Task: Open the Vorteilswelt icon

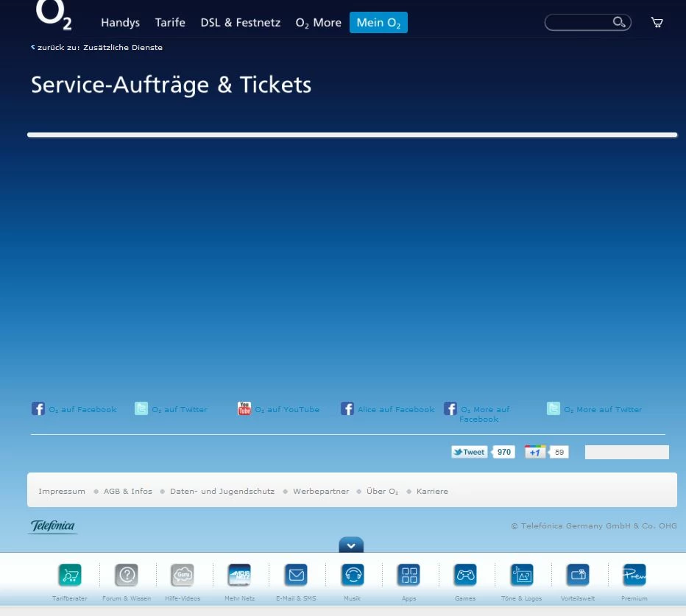Action: click(x=578, y=575)
